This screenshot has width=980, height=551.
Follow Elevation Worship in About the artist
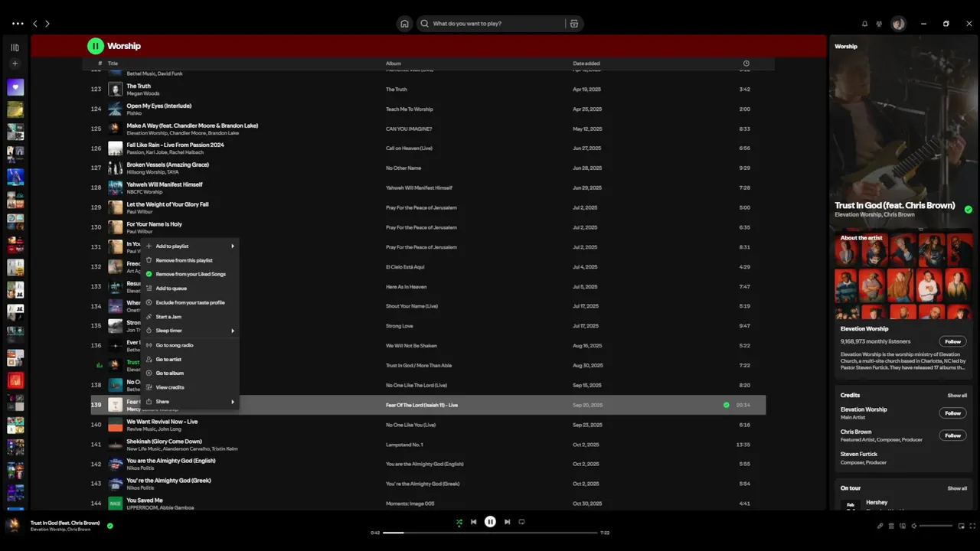[x=952, y=341]
